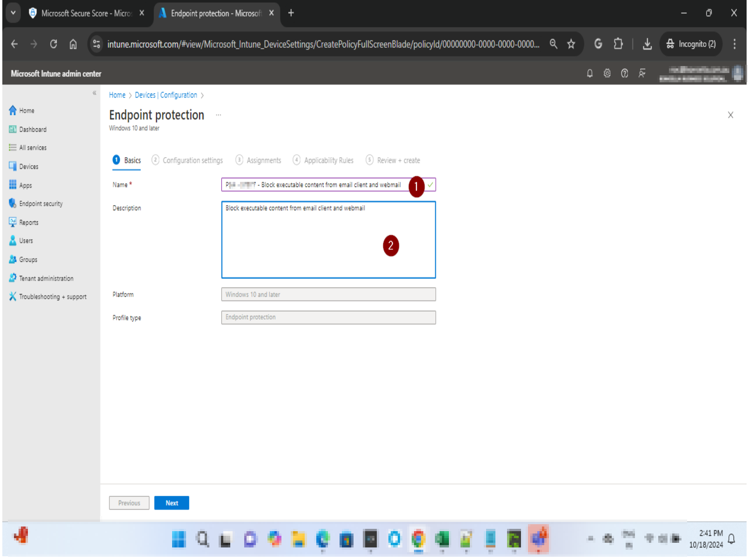Open Windows taskbar search

tap(202, 539)
